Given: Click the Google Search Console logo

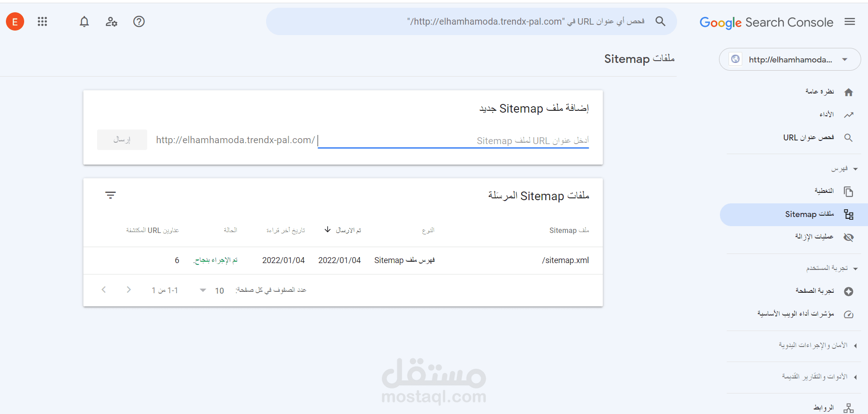Looking at the screenshot, I should (x=766, y=22).
